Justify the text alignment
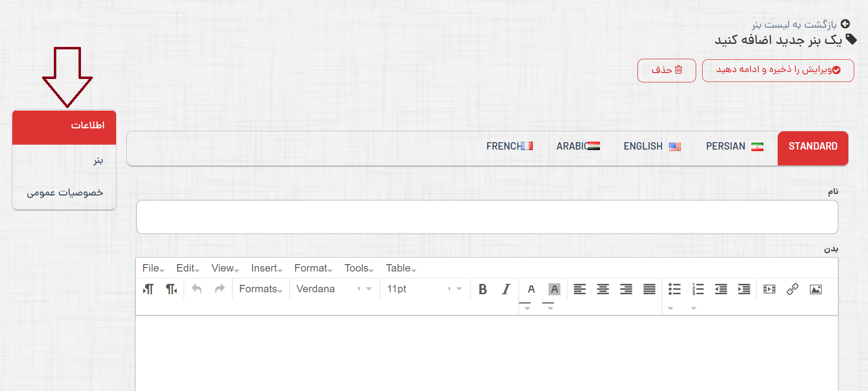868x391 pixels. click(x=649, y=289)
